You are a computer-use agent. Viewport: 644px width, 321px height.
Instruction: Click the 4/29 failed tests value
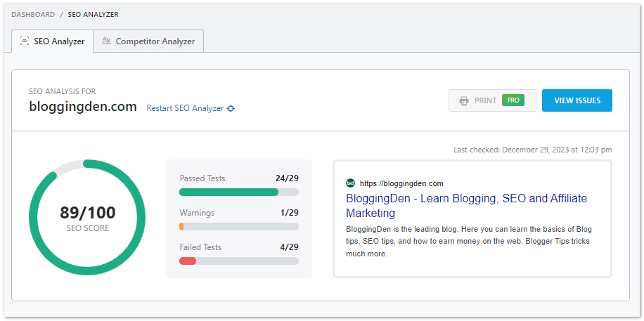(289, 247)
